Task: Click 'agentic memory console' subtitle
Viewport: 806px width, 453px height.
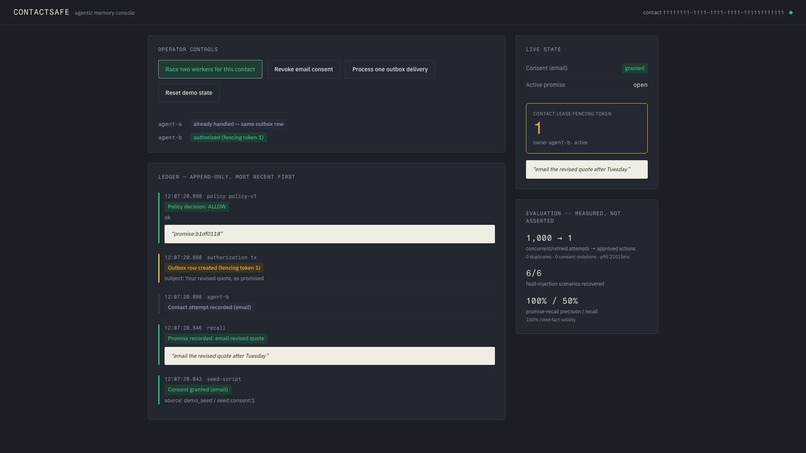Action: [x=104, y=13]
